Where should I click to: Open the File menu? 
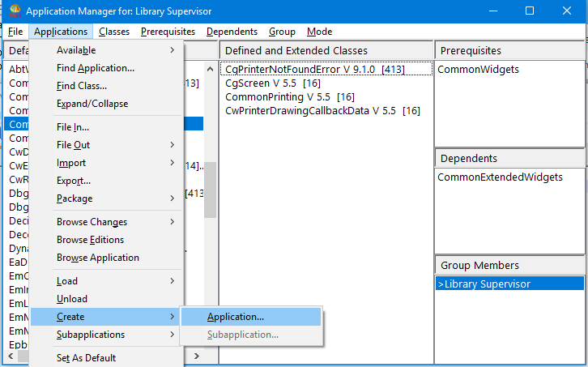pyautogui.click(x=15, y=32)
